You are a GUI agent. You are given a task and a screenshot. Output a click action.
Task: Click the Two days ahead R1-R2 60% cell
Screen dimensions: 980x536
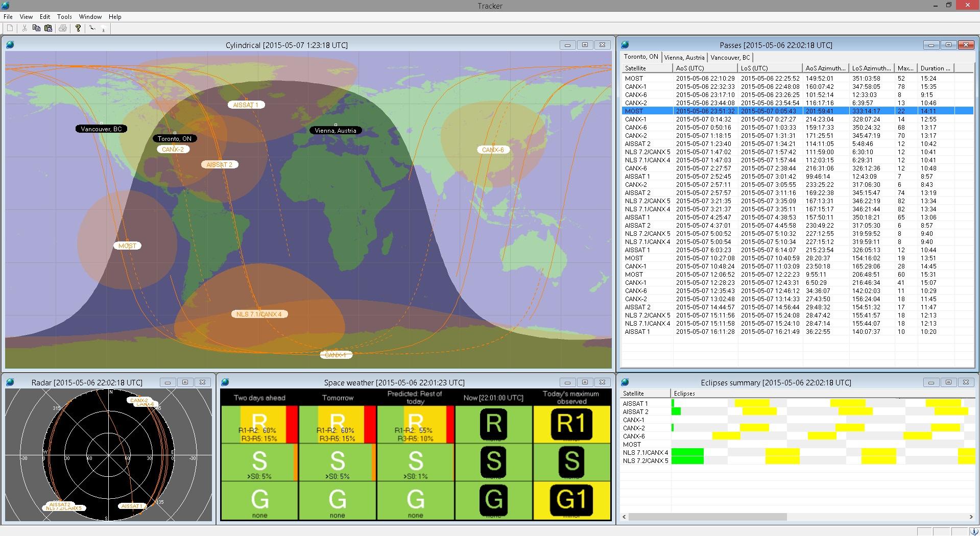259,424
